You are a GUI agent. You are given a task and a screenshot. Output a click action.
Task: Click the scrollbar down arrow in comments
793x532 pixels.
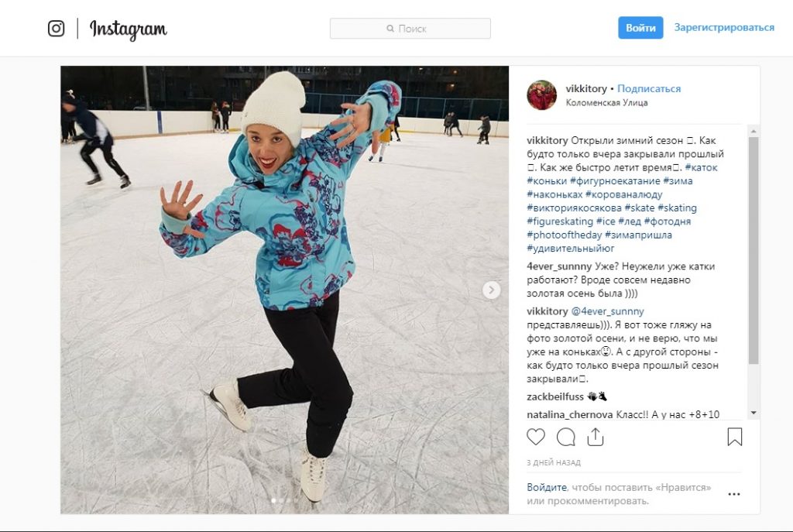[754, 414]
